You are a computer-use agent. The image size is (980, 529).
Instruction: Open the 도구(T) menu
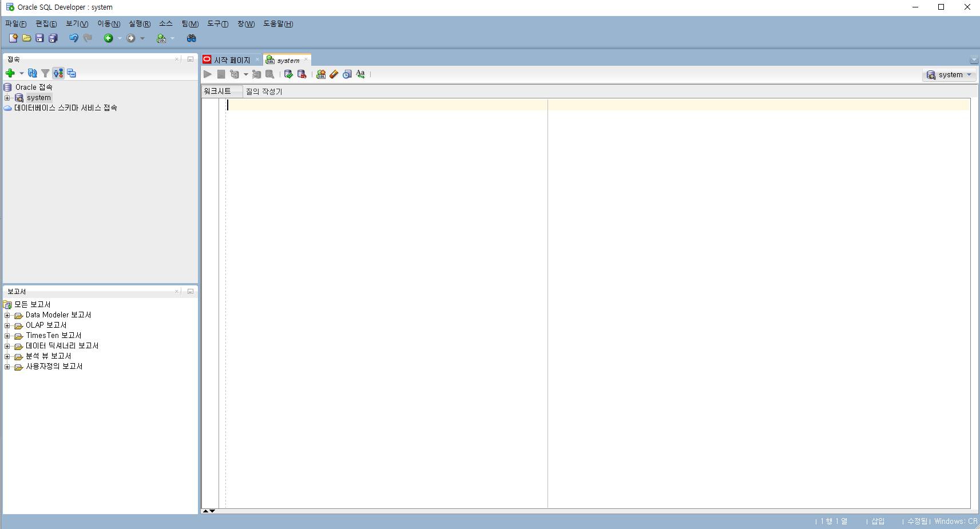(x=218, y=23)
